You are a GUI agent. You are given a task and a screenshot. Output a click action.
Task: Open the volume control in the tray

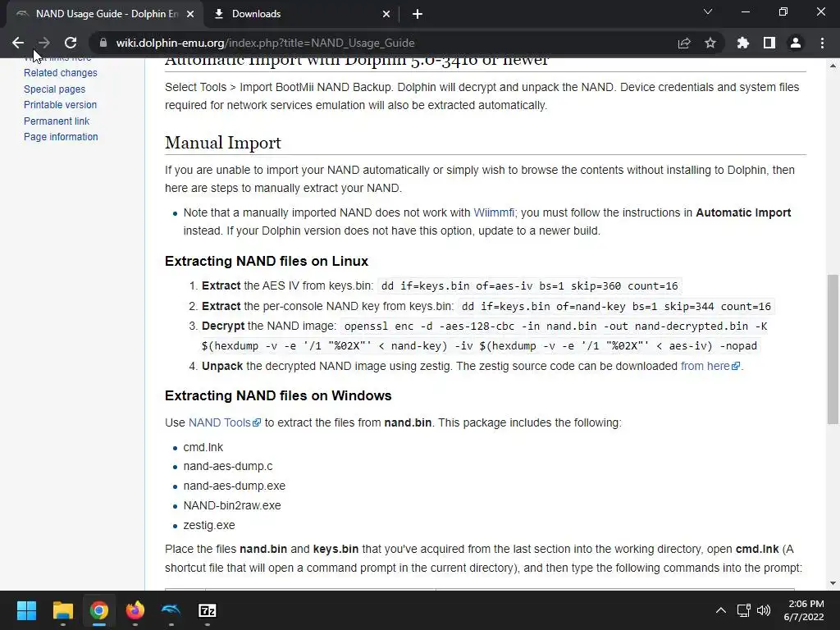764,610
